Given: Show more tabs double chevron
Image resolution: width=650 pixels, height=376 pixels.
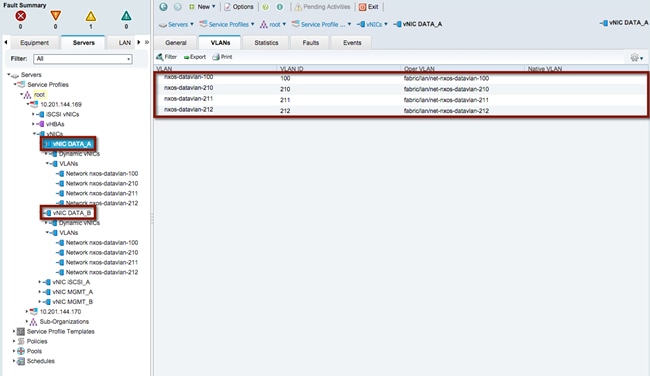Looking at the screenshot, I should click(x=147, y=42).
